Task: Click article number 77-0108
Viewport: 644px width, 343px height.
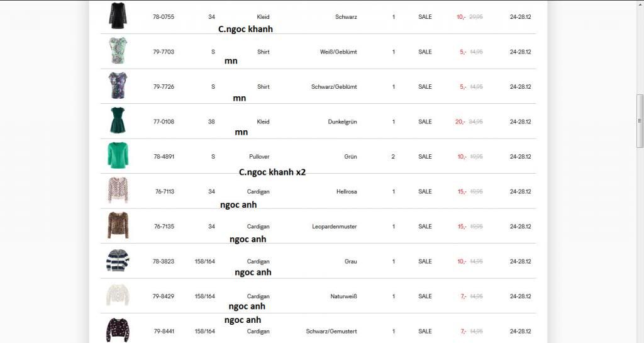Action: tap(164, 121)
